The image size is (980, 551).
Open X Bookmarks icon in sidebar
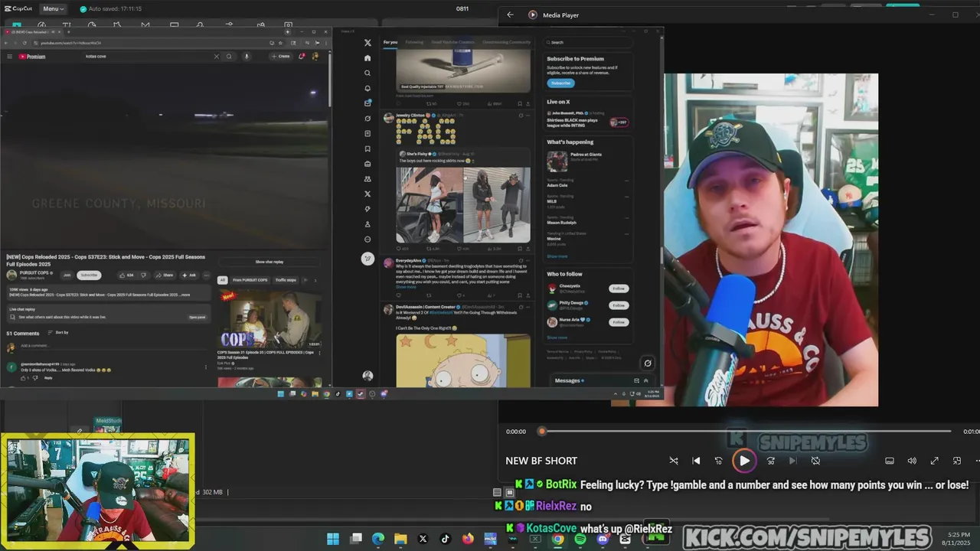(367, 148)
